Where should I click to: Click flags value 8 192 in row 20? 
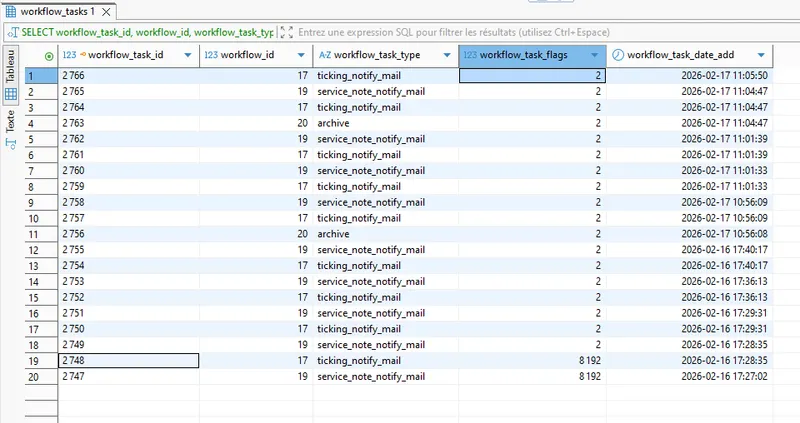(533, 377)
